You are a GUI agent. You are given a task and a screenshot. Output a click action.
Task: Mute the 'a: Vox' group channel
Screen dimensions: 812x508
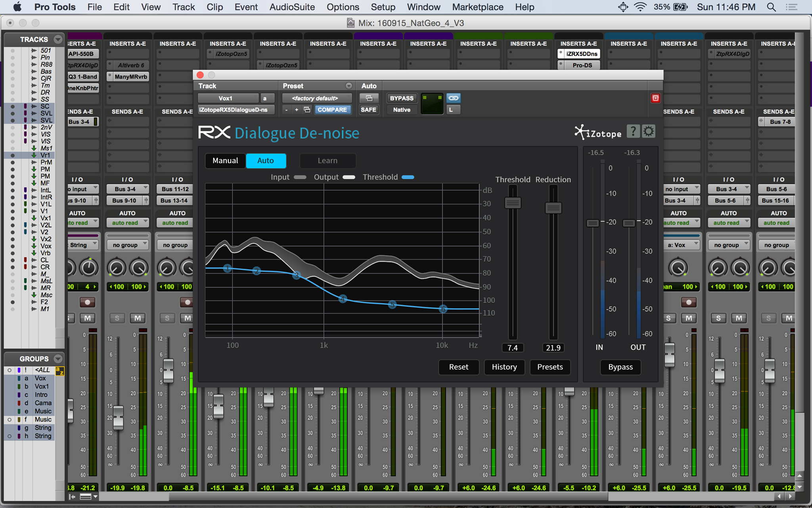pos(689,318)
